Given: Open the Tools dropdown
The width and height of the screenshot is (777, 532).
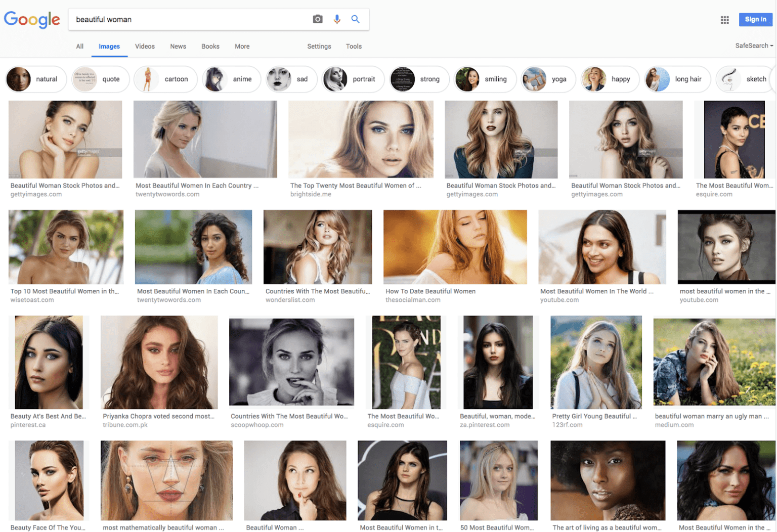Looking at the screenshot, I should (354, 46).
